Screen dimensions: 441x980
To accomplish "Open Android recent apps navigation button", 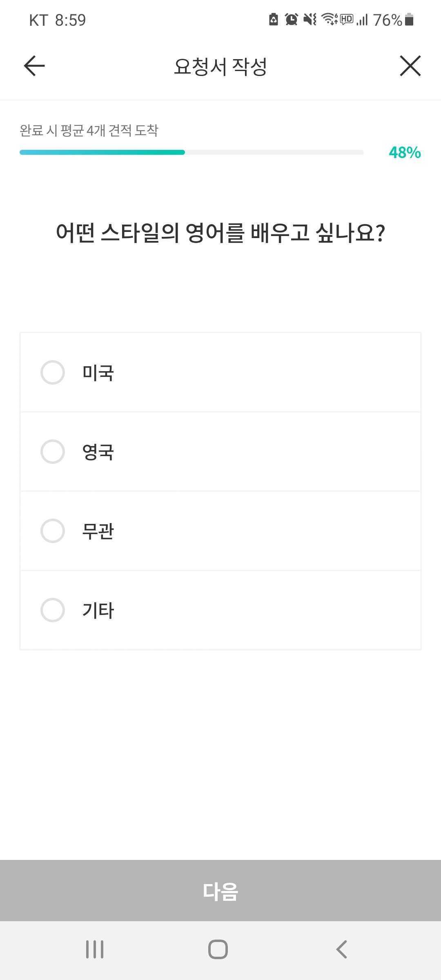I will point(95,949).
